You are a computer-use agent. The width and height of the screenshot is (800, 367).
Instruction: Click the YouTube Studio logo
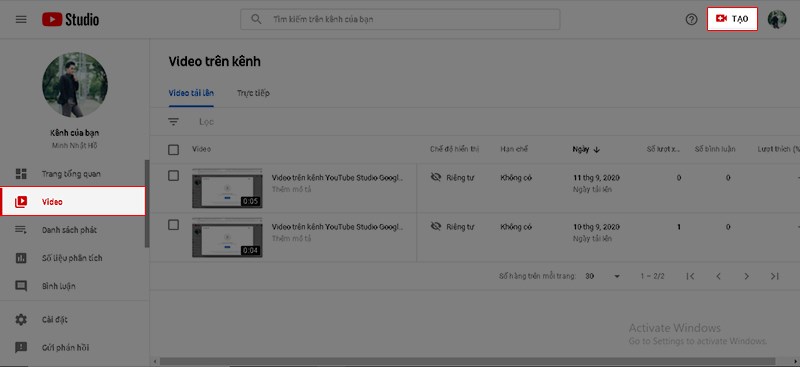70,20
